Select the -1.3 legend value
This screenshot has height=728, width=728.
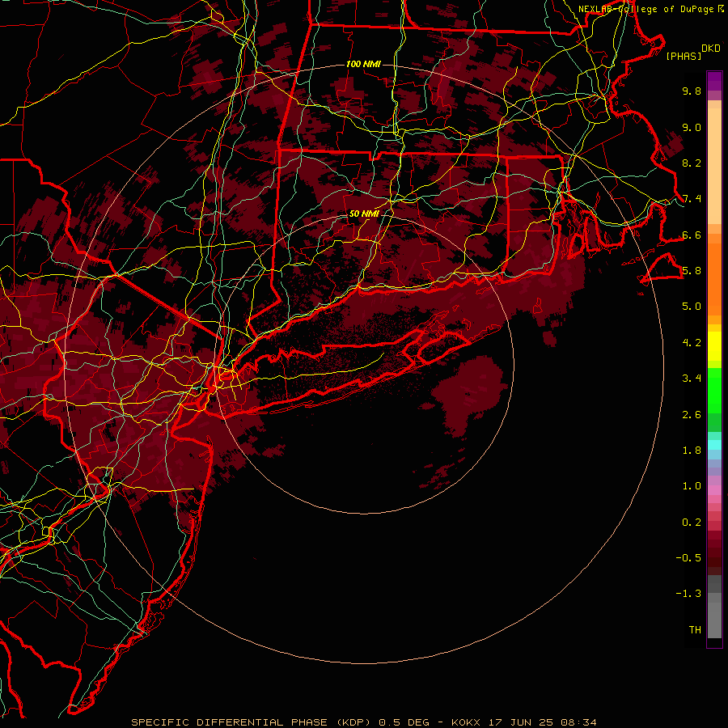(x=688, y=594)
